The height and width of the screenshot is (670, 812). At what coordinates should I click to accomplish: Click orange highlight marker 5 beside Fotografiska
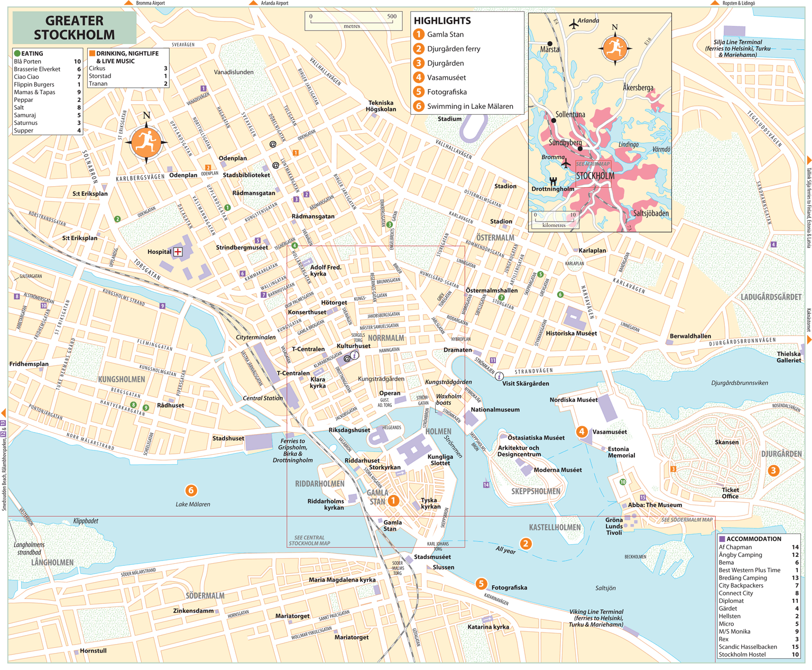tap(481, 584)
